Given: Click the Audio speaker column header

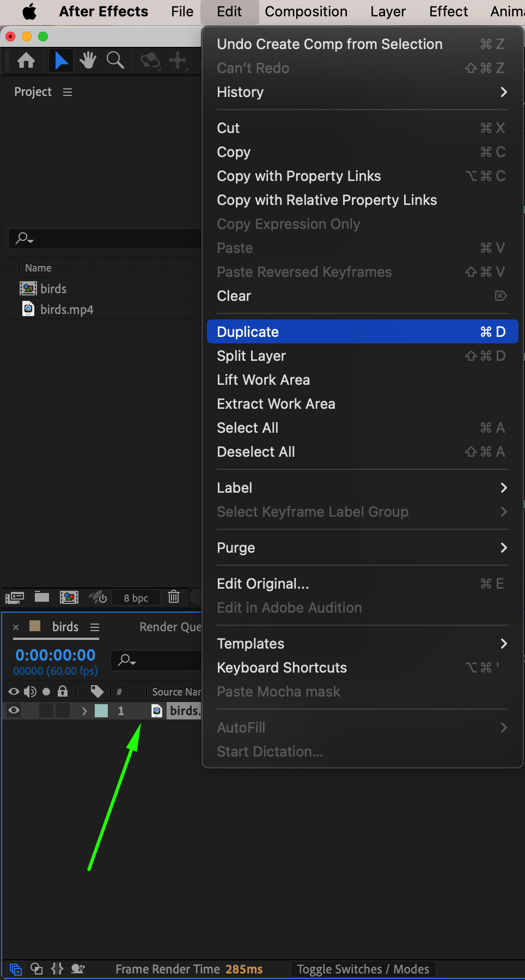Looking at the screenshot, I should click(x=30, y=692).
